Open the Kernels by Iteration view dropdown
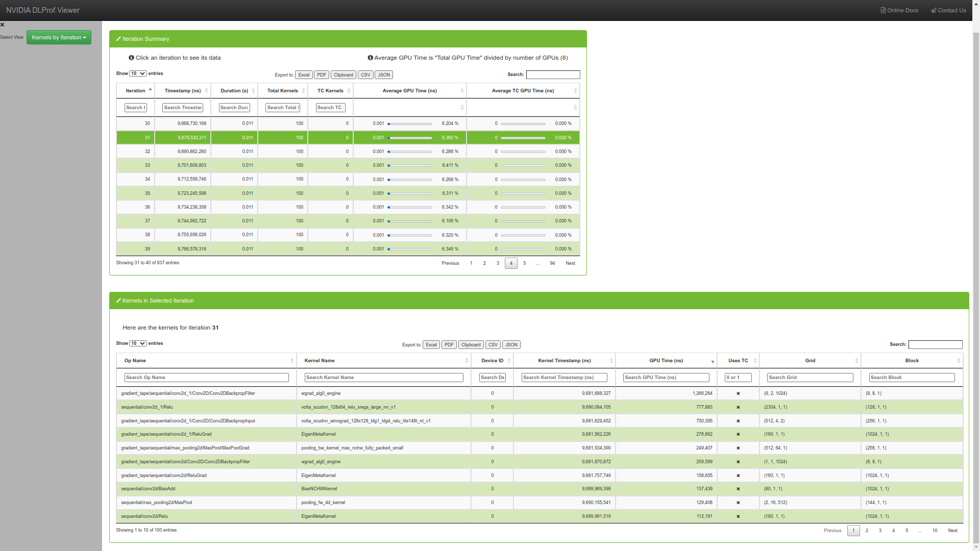 click(59, 37)
